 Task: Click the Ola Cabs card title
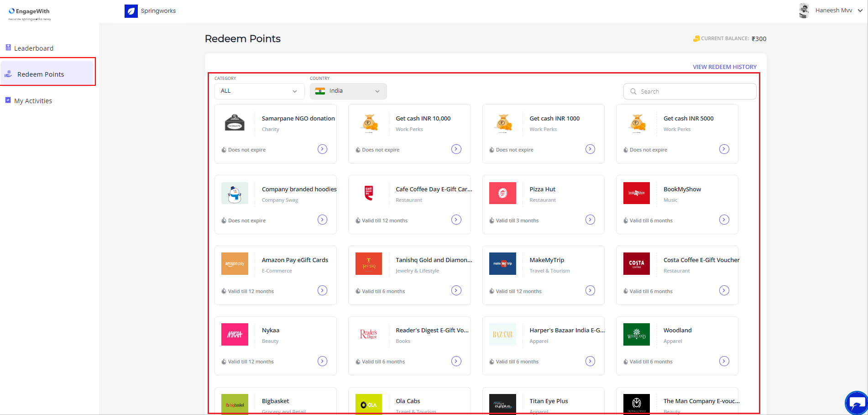[x=408, y=401]
